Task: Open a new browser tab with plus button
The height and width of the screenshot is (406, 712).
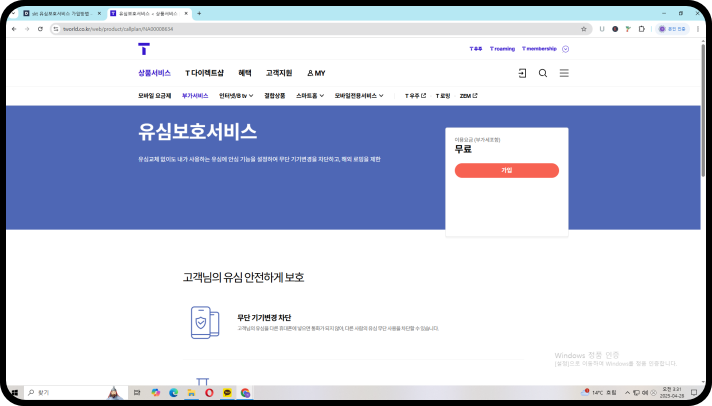Action: [199, 14]
